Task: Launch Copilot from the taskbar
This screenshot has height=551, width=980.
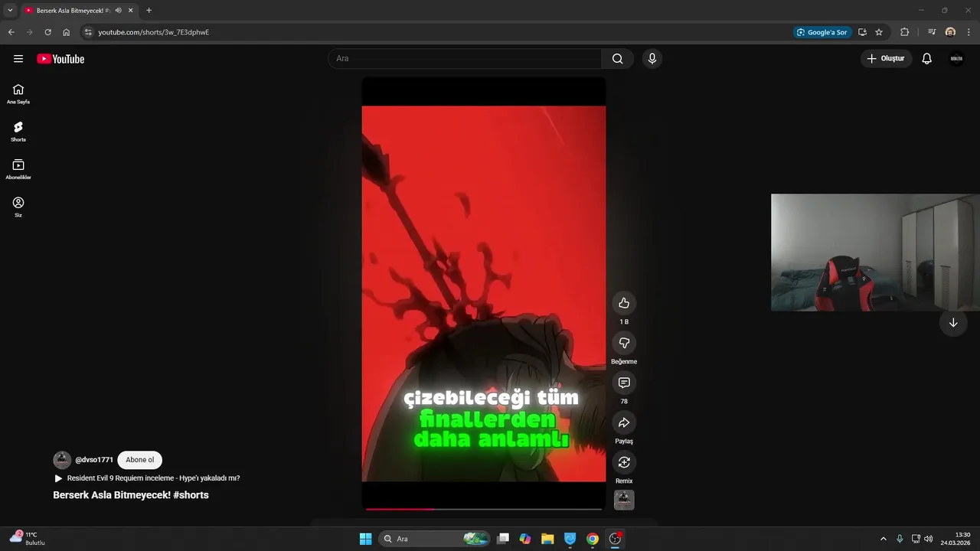Action: click(x=525, y=539)
